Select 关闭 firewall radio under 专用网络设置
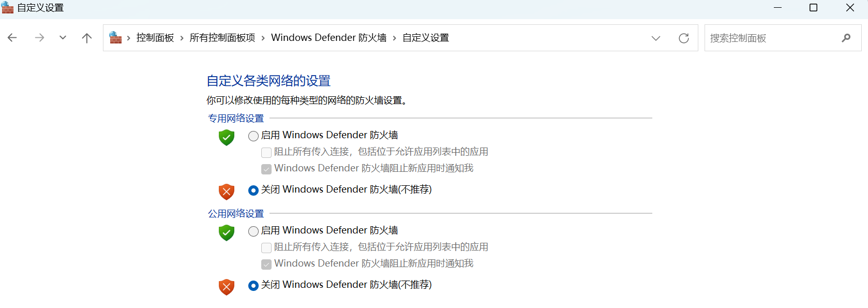 click(x=253, y=190)
